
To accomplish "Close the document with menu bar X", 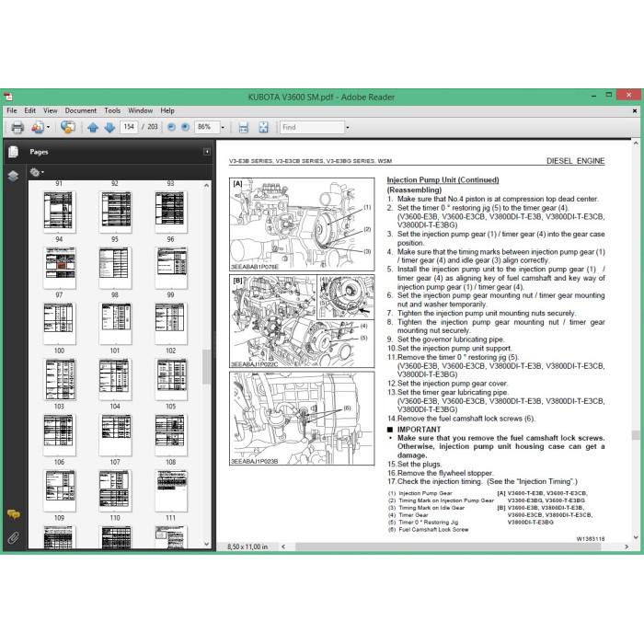I will click(635, 111).
